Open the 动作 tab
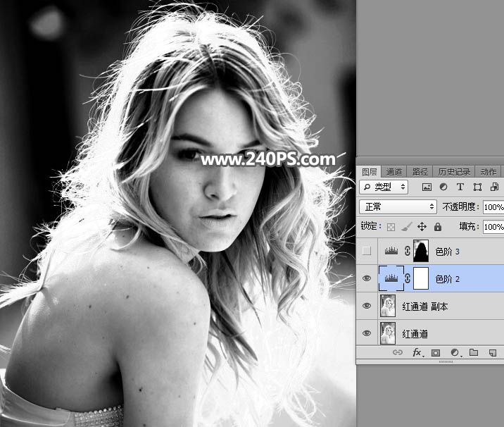Viewport: 504px width, 427px height. point(489,172)
